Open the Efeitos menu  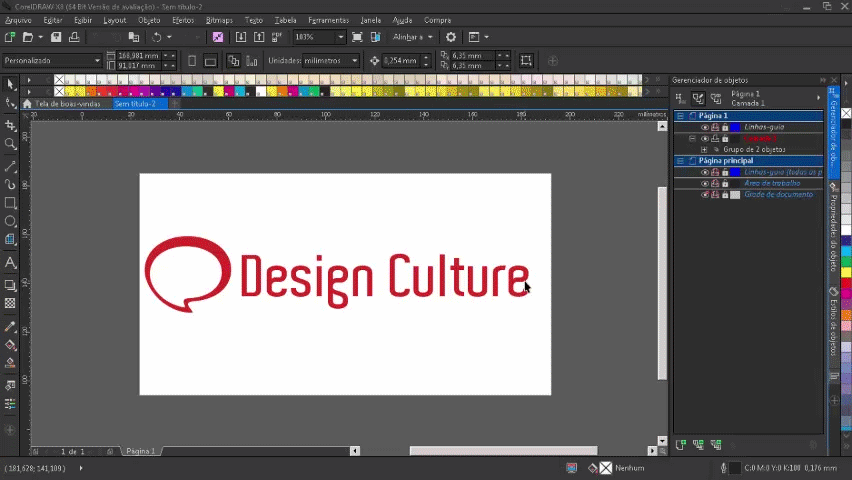tap(183, 20)
